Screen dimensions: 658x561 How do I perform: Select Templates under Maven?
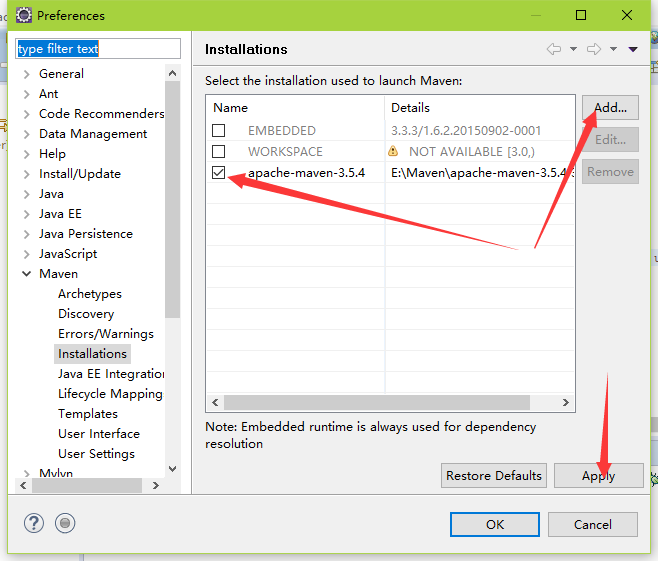click(88, 414)
